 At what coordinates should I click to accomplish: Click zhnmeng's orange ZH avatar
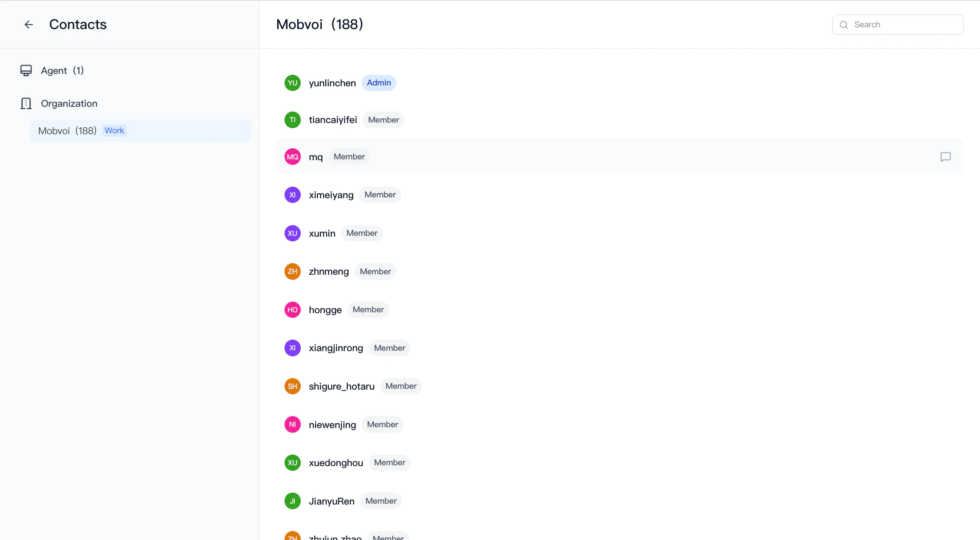click(x=293, y=272)
